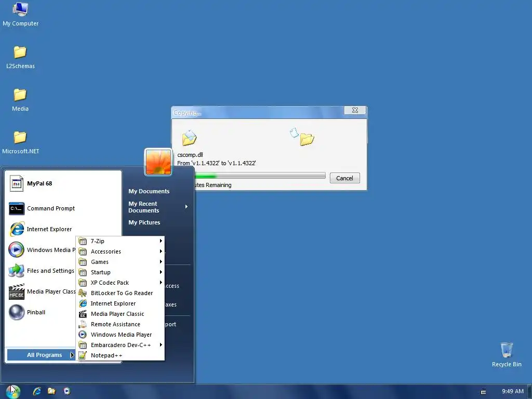
Task: Click the 7-Zip folder icon
Action: click(83, 241)
